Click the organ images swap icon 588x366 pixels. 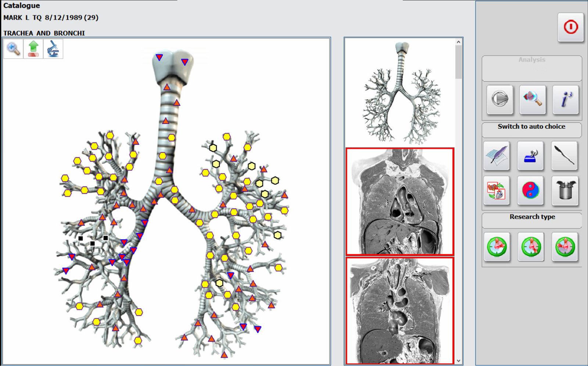(x=497, y=190)
